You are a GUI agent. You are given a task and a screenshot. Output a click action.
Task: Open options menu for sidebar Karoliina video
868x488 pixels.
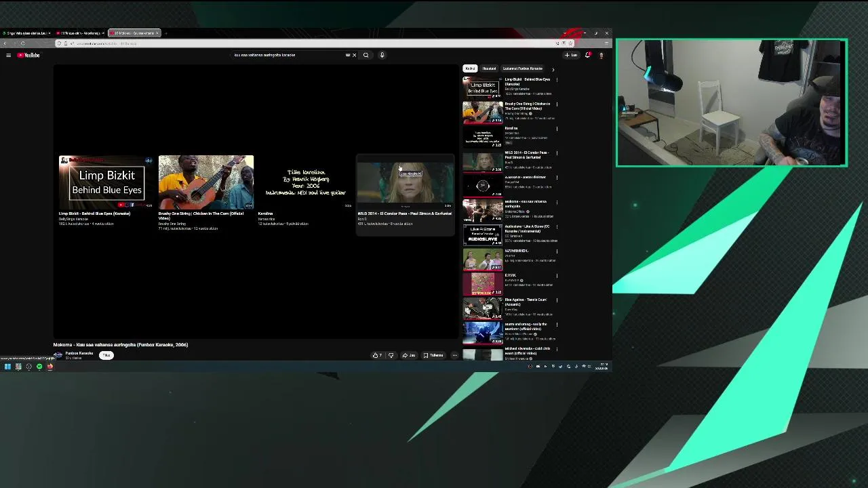click(x=557, y=129)
